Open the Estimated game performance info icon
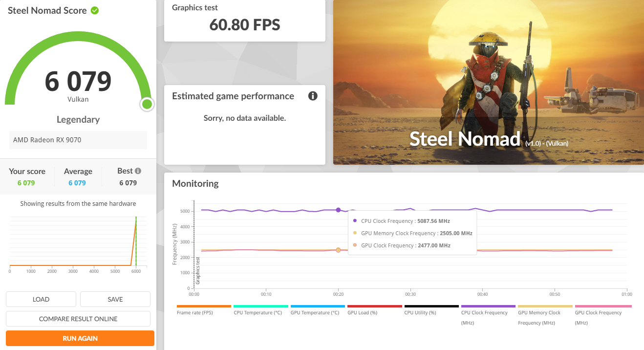This screenshot has height=350, width=644. coord(312,96)
